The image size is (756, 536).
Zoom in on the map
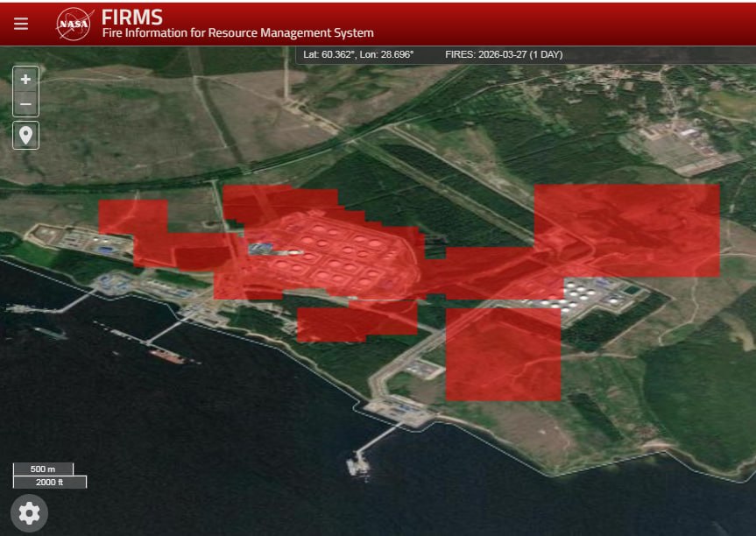[25, 79]
